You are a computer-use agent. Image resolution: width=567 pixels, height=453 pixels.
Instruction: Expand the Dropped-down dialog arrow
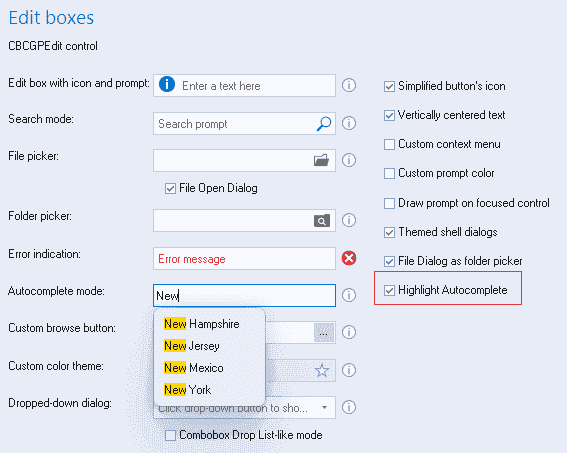[x=324, y=408]
